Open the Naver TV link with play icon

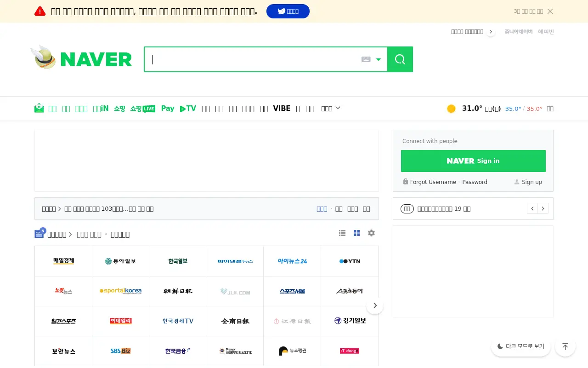pos(188,109)
